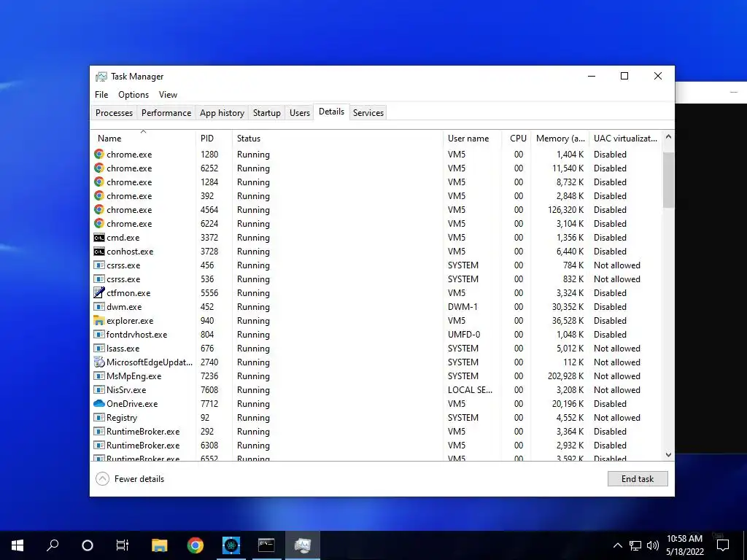The height and width of the screenshot is (560, 747).
Task: Click the scrollbar up arrow
Action: click(x=668, y=137)
